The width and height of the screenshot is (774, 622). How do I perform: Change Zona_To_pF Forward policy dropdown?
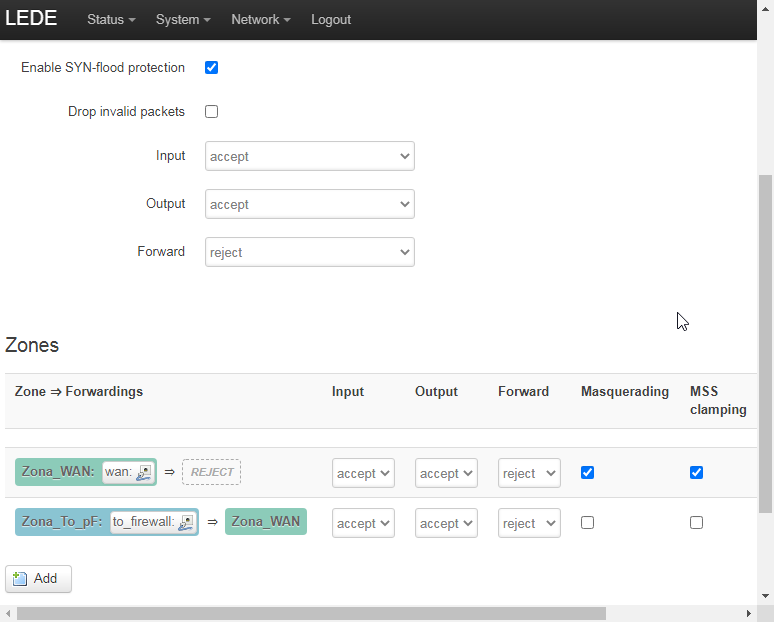[529, 523]
